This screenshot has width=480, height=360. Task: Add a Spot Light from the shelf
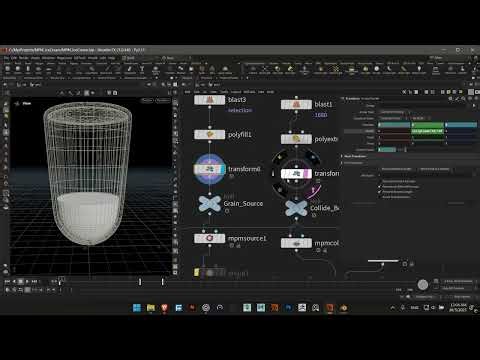coord(277,70)
